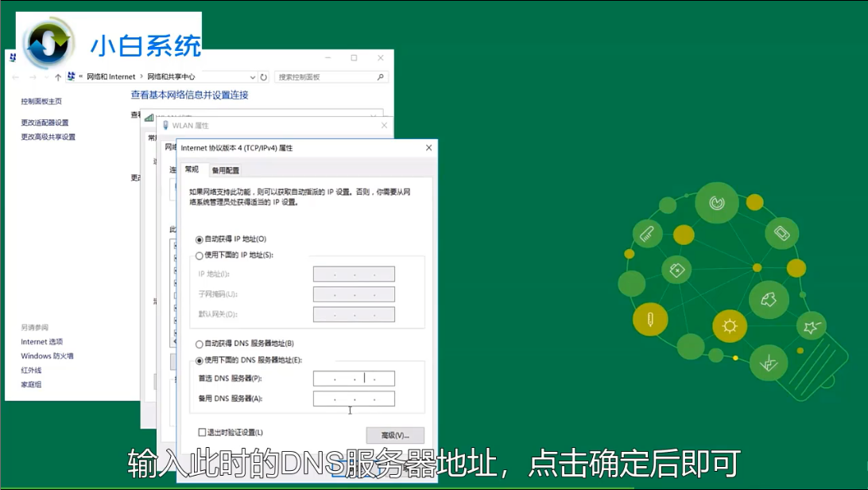Focus the 备用 DNS 服务器 input field
Viewport: 868px width, 490px height.
pyautogui.click(x=354, y=399)
